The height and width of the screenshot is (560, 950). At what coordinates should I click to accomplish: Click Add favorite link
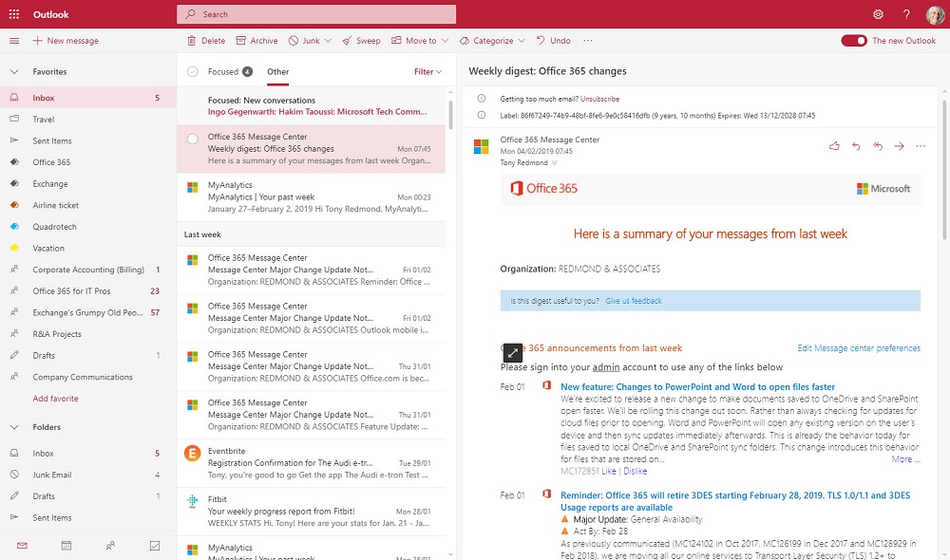click(x=55, y=399)
